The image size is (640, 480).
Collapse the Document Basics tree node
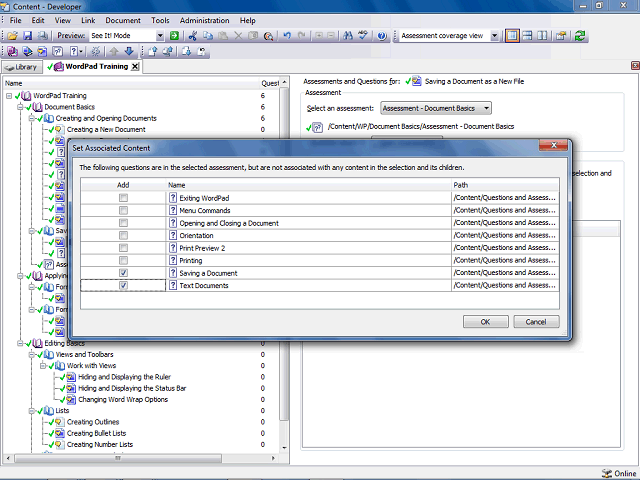20,107
